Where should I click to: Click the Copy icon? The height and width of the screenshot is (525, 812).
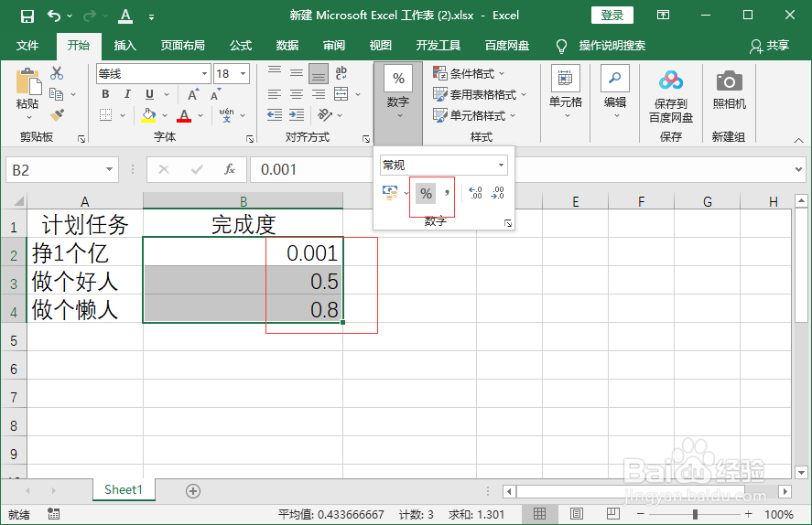(57, 94)
